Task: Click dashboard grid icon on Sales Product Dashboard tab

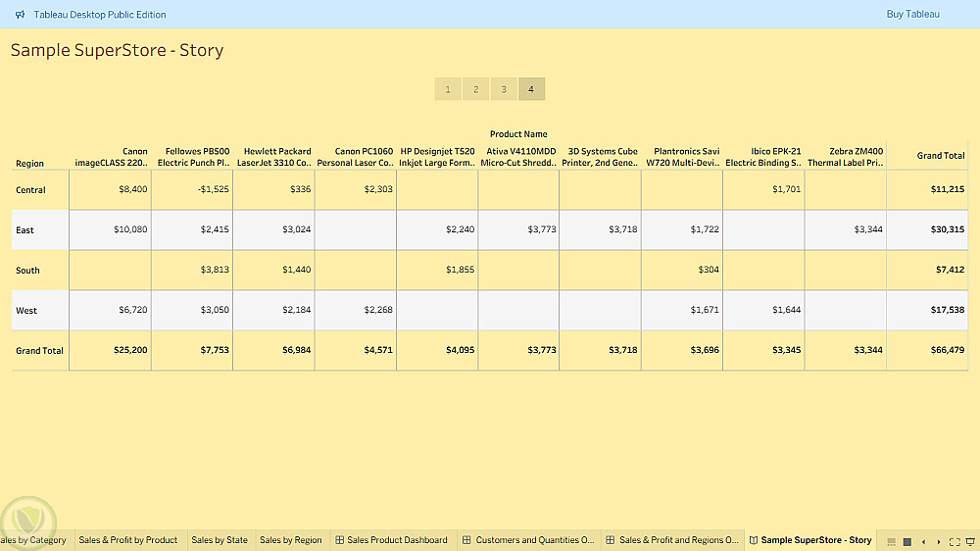Action: (339, 540)
